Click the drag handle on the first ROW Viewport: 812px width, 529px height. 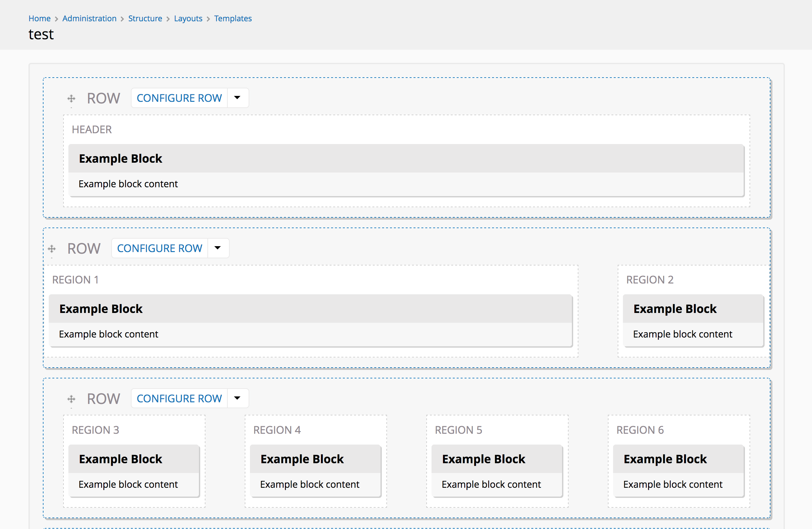[x=71, y=98]
